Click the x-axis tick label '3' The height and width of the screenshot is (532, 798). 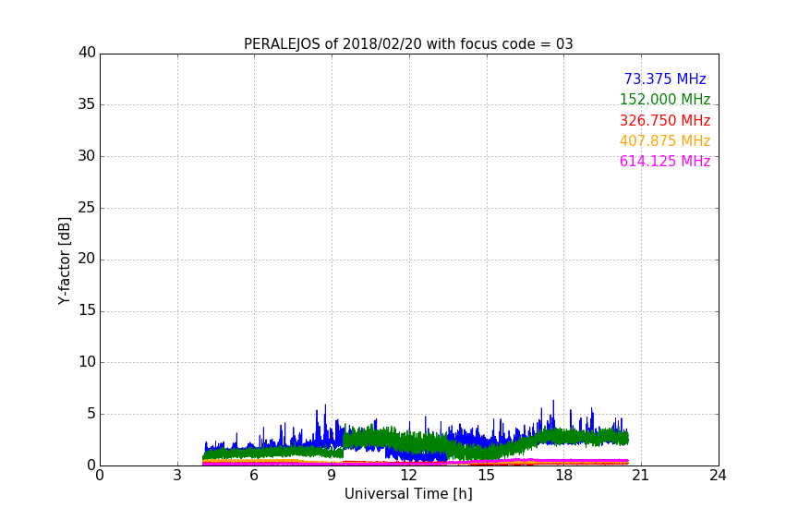click(177, 476)
